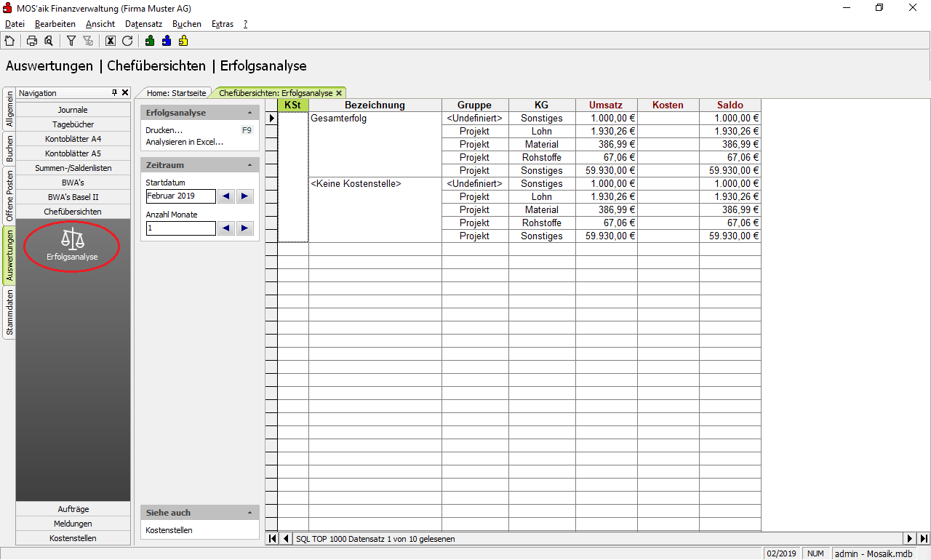Click the home icon in the toolbar
This screenshot has height=560, width=931.
pos(9,41)
